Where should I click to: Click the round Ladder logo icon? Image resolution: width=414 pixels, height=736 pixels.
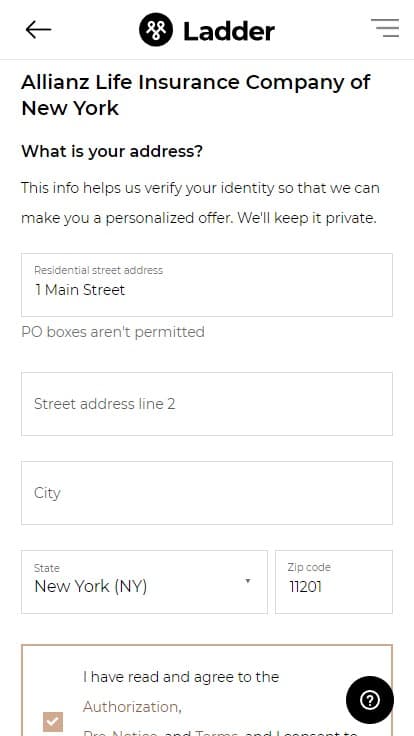coord(156,30)
